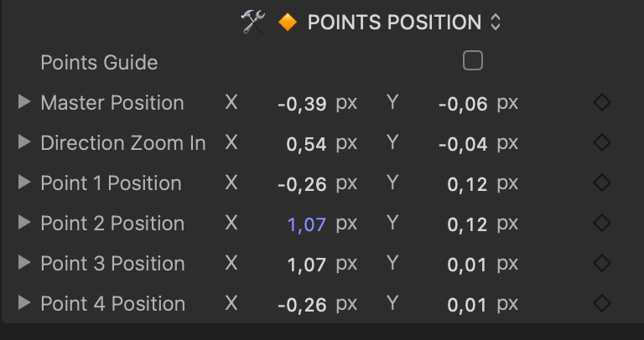Expand the Master Position disclosure triangle
Viewport: 644px width, 340px height.
tap(24, 103)
